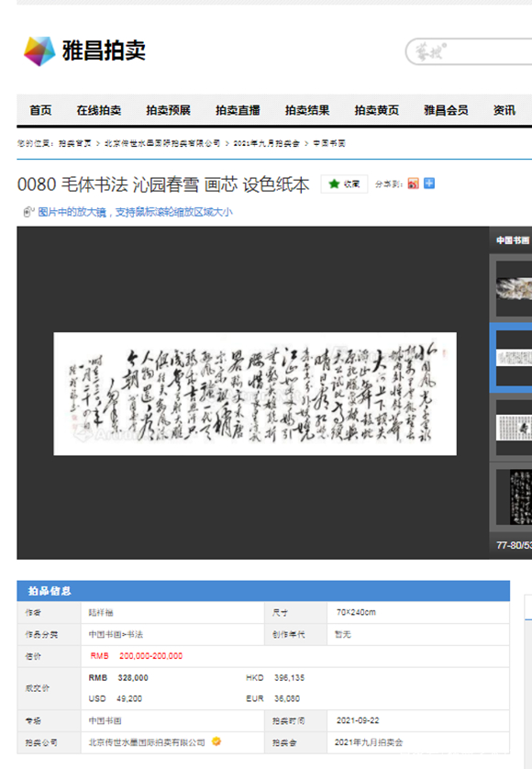Viewport: 532px width, 769px height.
Task: Click the size value 70×240cm
Action: click(x=356, y=612)
